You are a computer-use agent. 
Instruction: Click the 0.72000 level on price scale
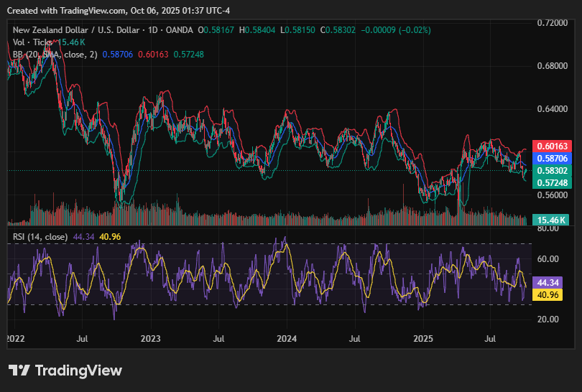(x=552, y=23)
